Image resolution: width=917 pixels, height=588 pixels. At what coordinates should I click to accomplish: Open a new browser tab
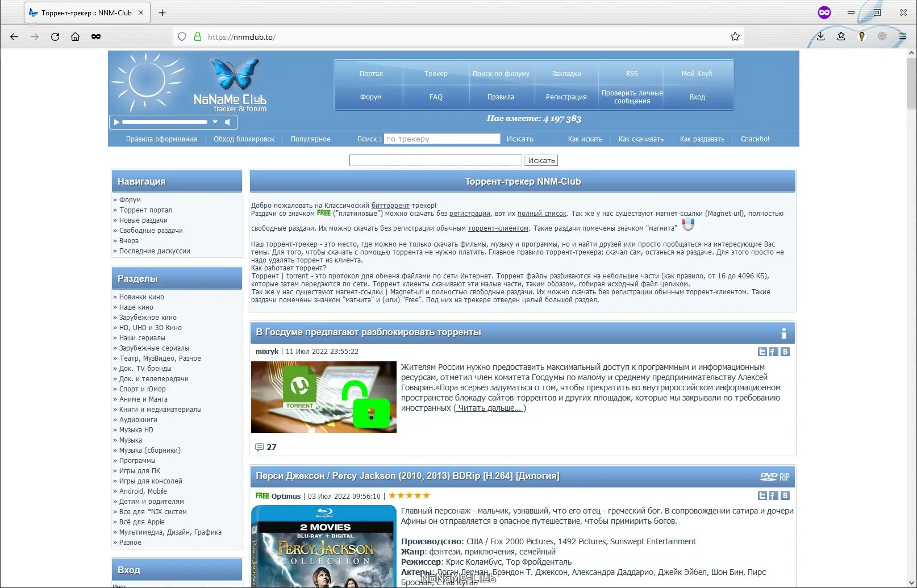162,12
